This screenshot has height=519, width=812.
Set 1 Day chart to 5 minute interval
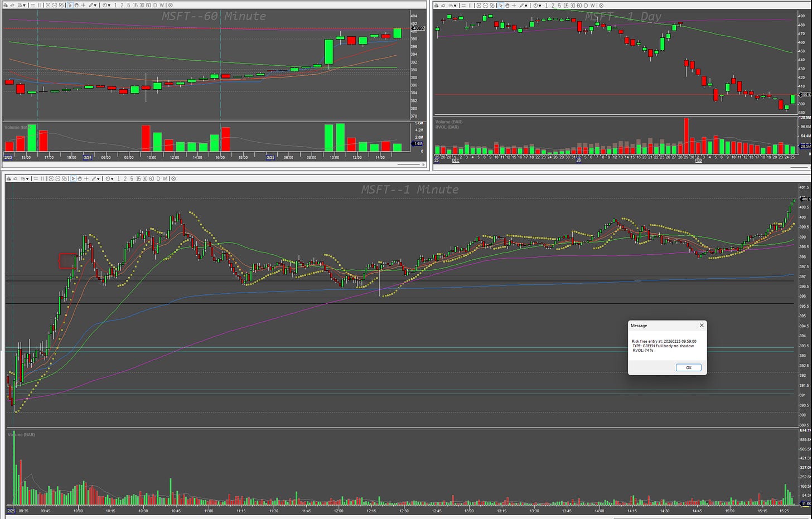point(559,5)
